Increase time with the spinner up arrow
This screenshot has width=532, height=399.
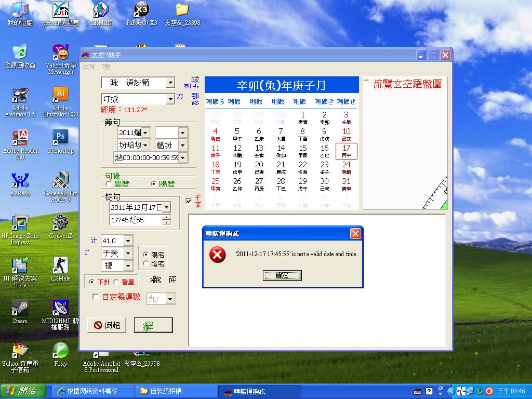point(166,218)
